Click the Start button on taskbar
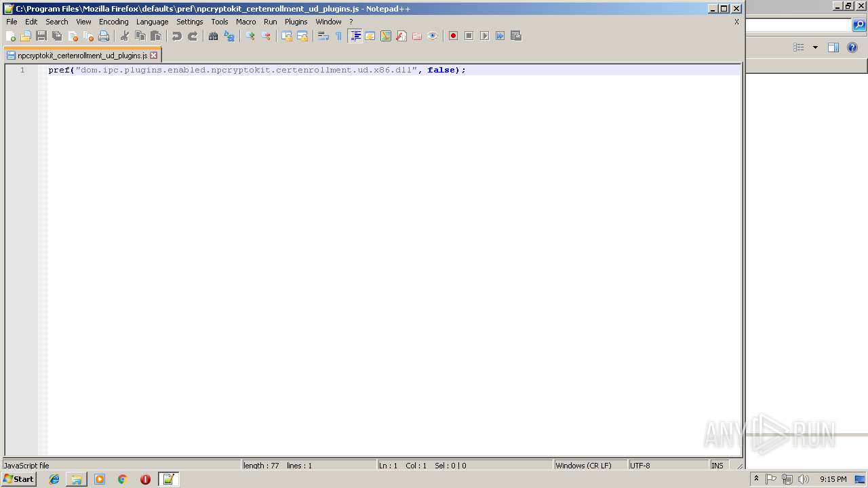868x488 pixels. pyautogui.click(x=18, y=479)
